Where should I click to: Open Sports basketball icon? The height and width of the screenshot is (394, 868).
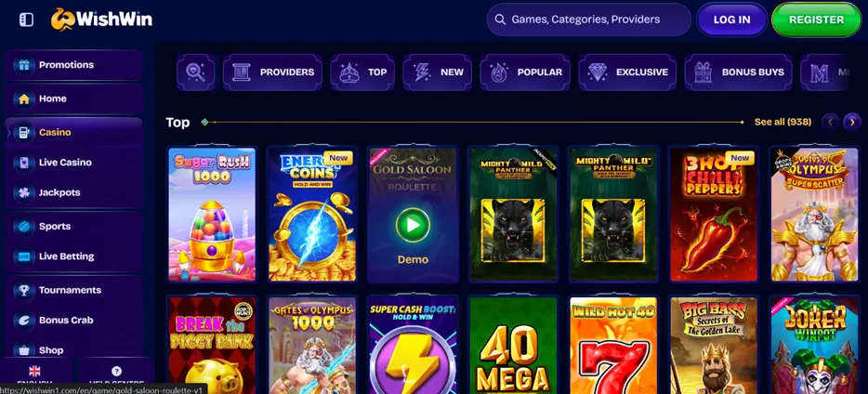(24, 227)
